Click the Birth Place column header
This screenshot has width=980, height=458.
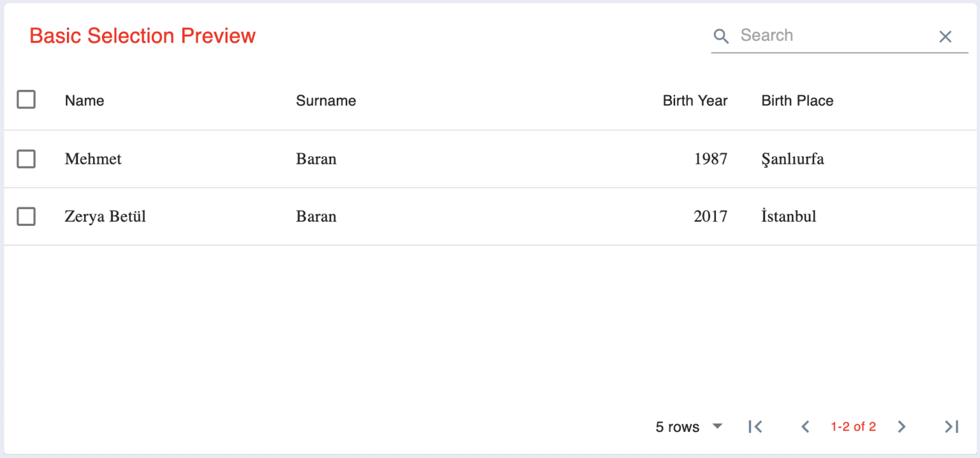tap(797, 100)
